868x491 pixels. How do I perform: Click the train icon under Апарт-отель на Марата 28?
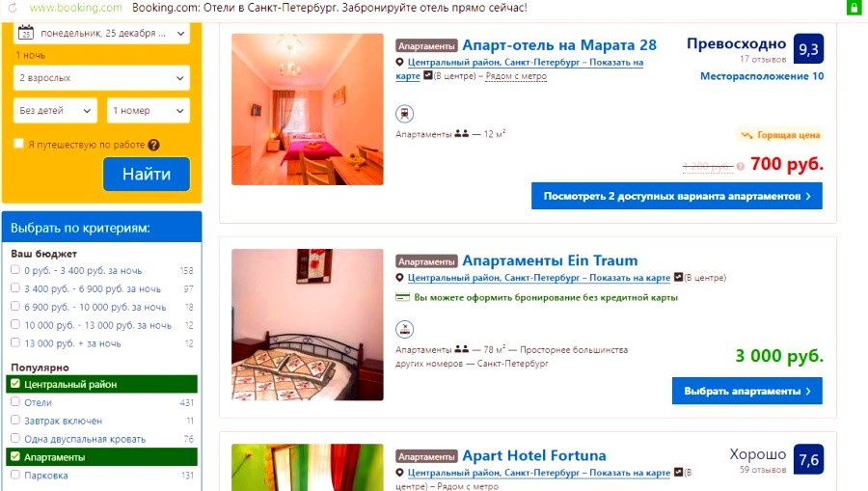[x=405, y=114]
